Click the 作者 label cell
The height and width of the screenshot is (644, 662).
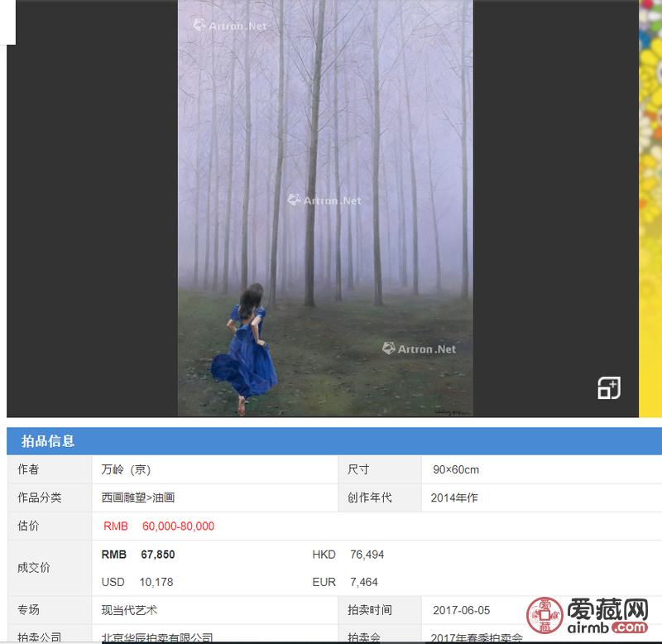tap(50, 469)
